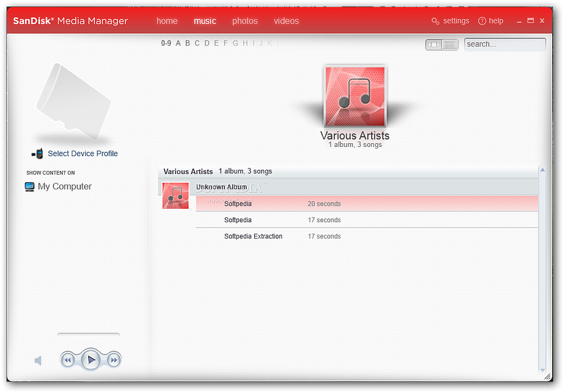Click the My Computer monitor icon
Screen dimensions: 564x392
30,186
